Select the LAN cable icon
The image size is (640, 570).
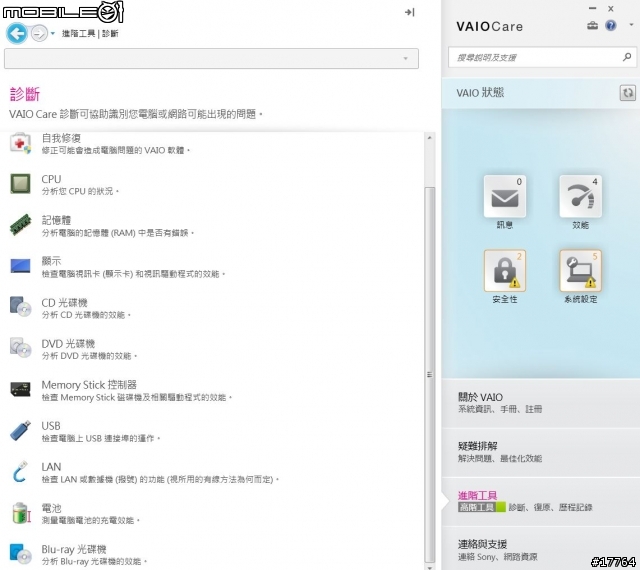point(20,472)
